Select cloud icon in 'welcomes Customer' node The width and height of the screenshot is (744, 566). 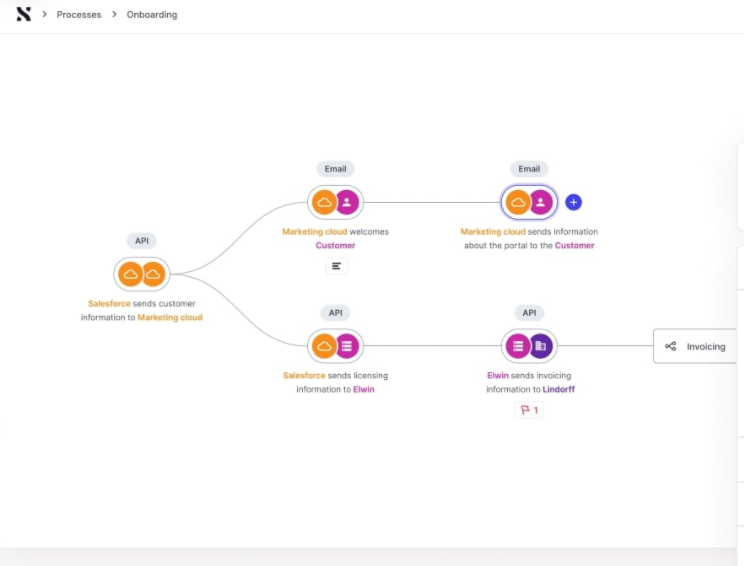(324, 203)
